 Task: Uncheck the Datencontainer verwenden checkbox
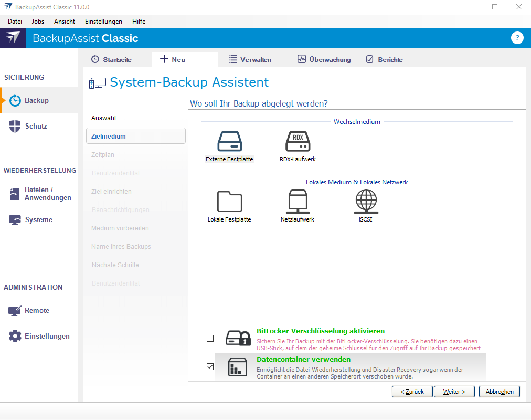pos(210,367)
